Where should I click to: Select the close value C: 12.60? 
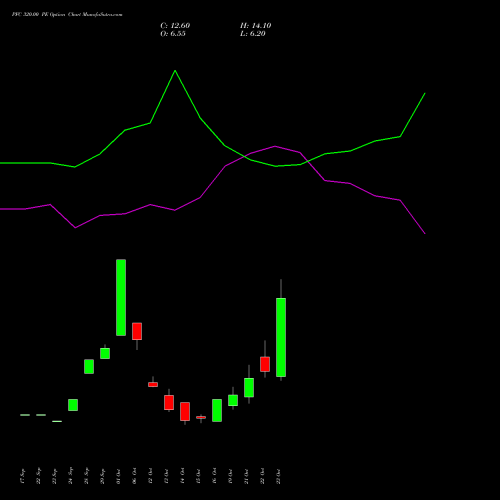(175, 26)
